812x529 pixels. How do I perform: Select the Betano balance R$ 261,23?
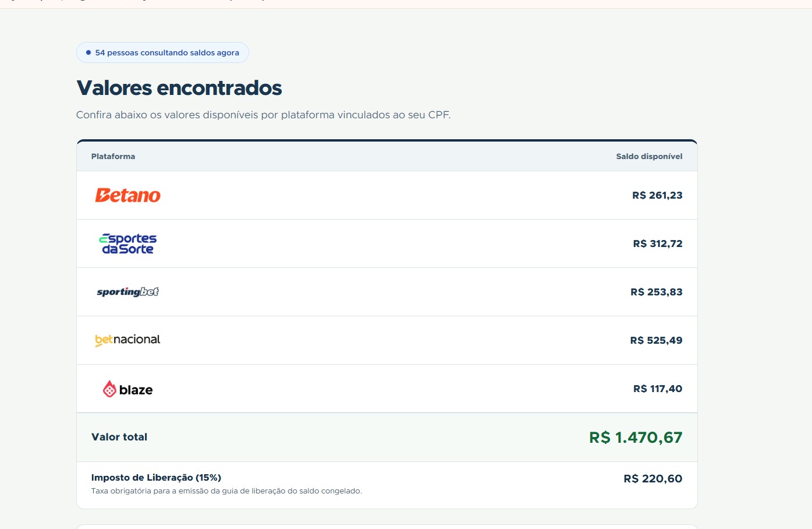pyautogui.click(x=657, y=195)
